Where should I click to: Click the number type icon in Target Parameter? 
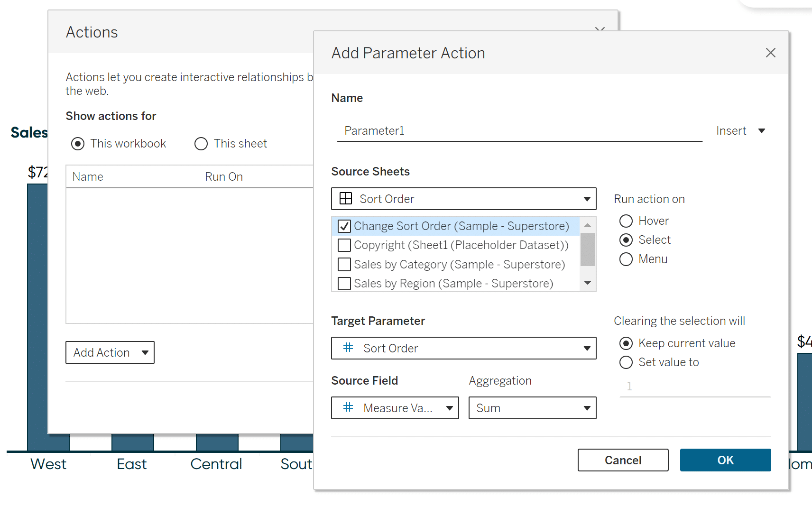click(x=348, y=348)
